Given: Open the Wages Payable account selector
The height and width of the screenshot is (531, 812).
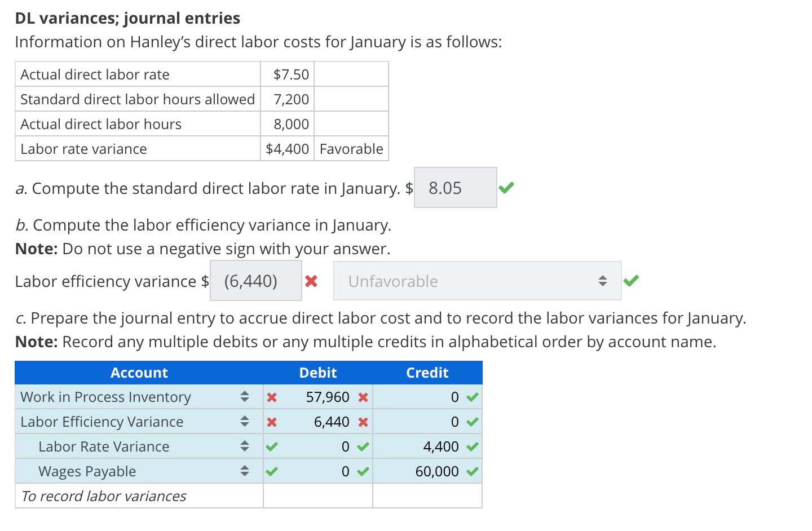Looking at the screenshot, I should (x=245, y=471).
